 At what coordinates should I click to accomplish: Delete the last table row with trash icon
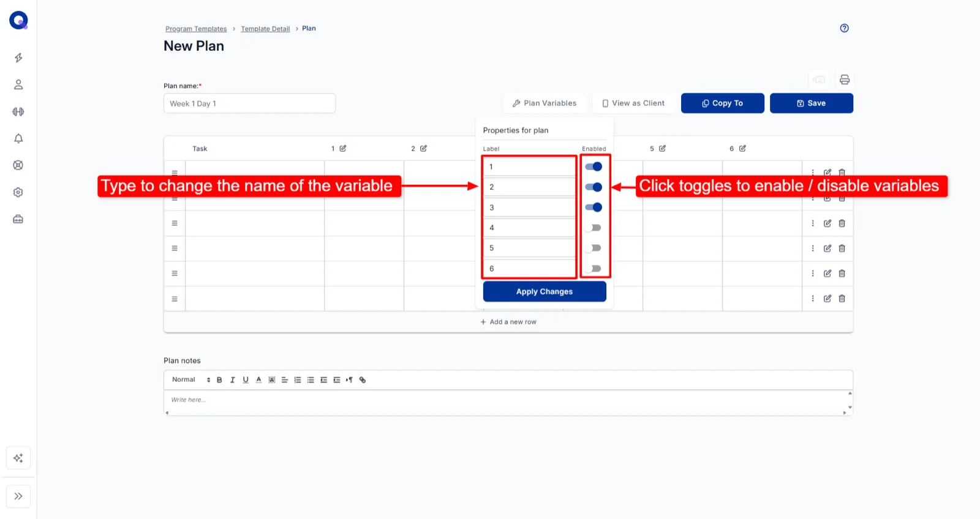[x=842, y=299]
